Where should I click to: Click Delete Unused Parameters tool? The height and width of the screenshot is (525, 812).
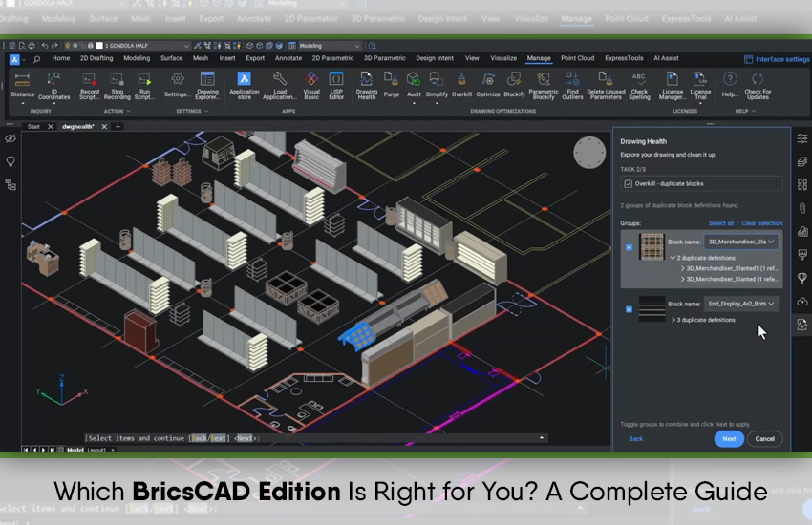click(606, 86)
